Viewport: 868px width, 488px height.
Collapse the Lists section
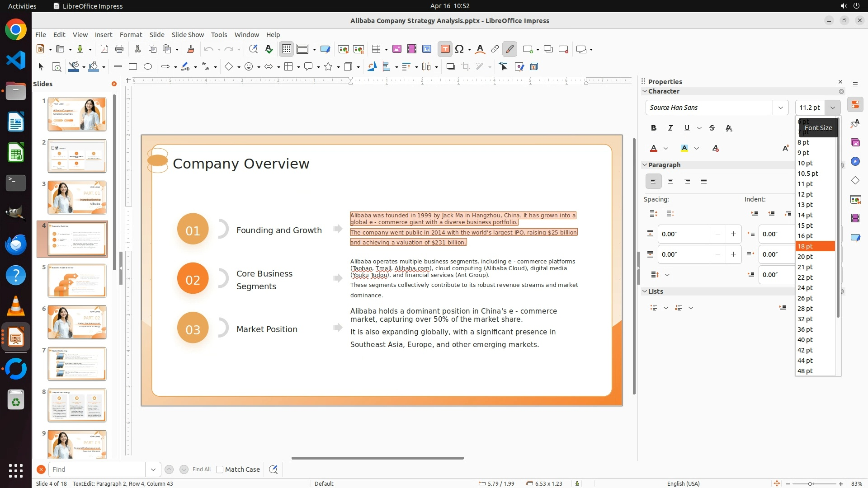[x=645, y=291]
